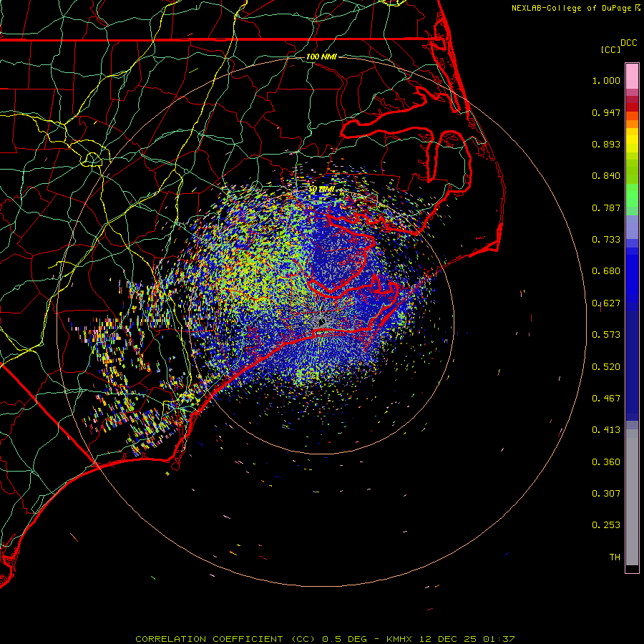Click the TH threshold label
This screenshot has height=644, width=644.
(615, 557)
